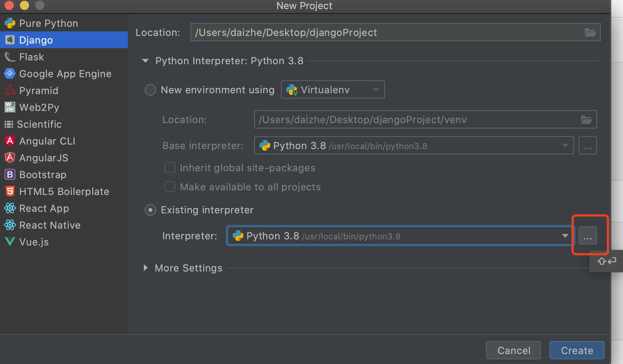Image resolution: width=623 pixels, height=364 pixels.
Task: Select Existing interpreter radio button
Action: pos(150,210)
